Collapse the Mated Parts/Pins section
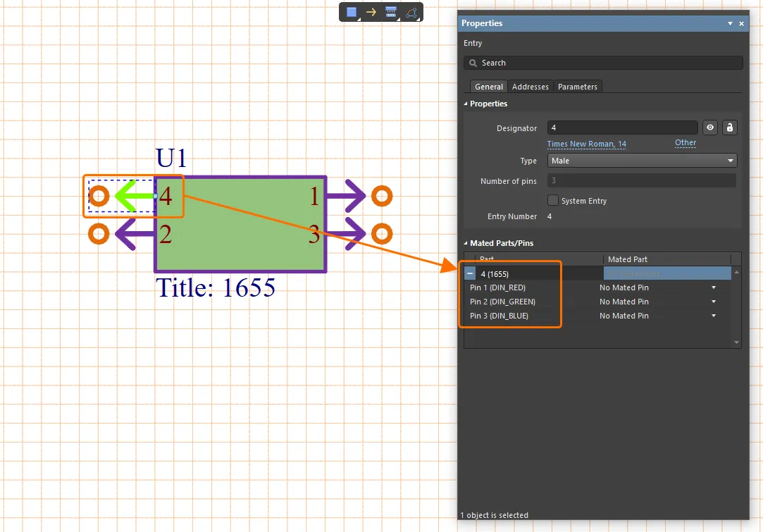This screenshot has width=763, height=532. click(466, 243)
